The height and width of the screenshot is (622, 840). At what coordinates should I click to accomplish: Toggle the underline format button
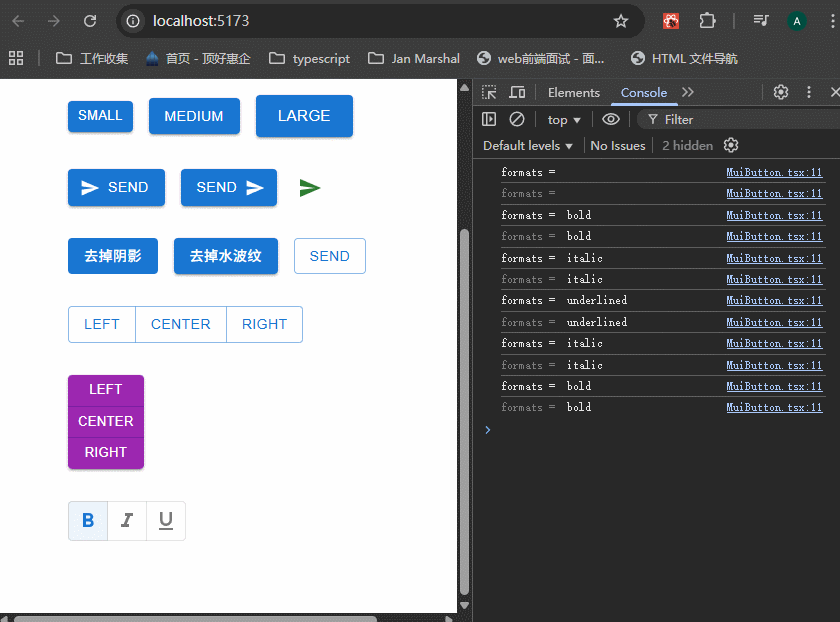tap(166, 521)
